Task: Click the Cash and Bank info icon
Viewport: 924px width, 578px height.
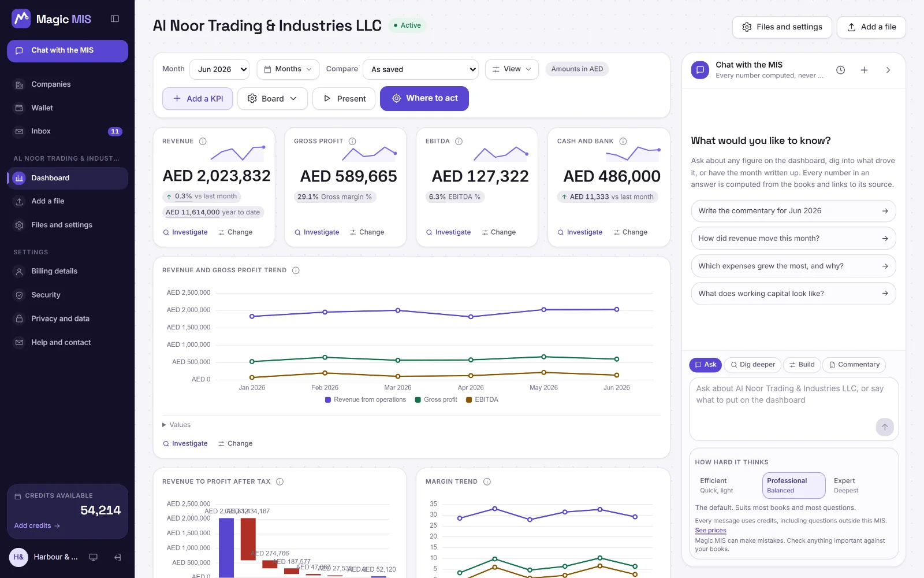Action: click(x=623, y=141)
